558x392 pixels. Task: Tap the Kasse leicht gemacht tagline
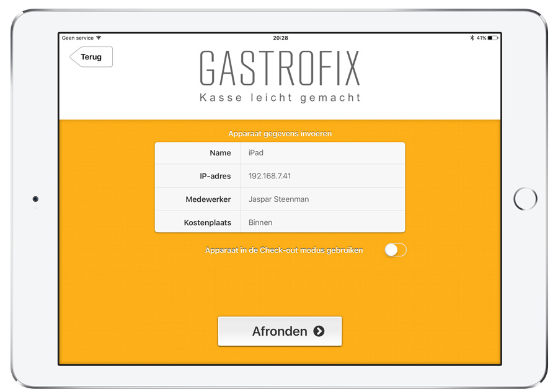pyautogui.click(x=280, y=98)
